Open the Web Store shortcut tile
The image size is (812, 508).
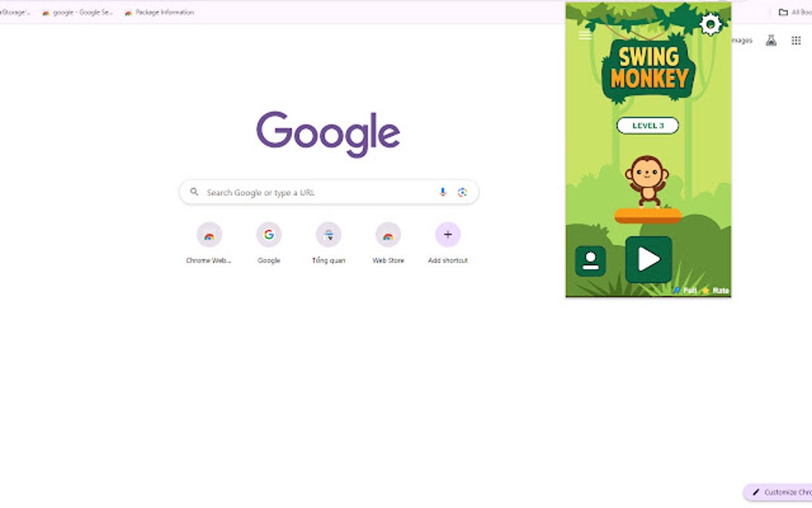point(388,243)
